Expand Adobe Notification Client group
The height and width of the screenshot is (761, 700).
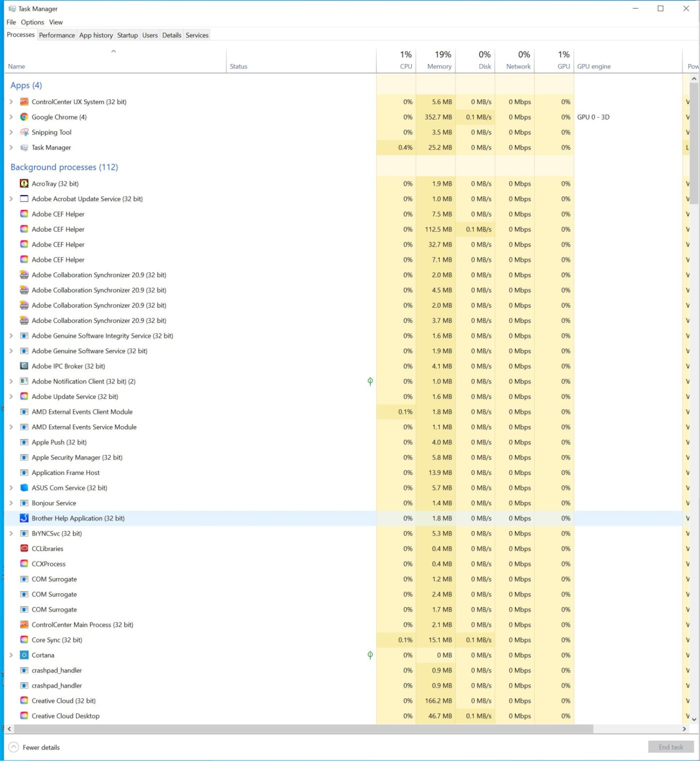click(x=11, y=381)
